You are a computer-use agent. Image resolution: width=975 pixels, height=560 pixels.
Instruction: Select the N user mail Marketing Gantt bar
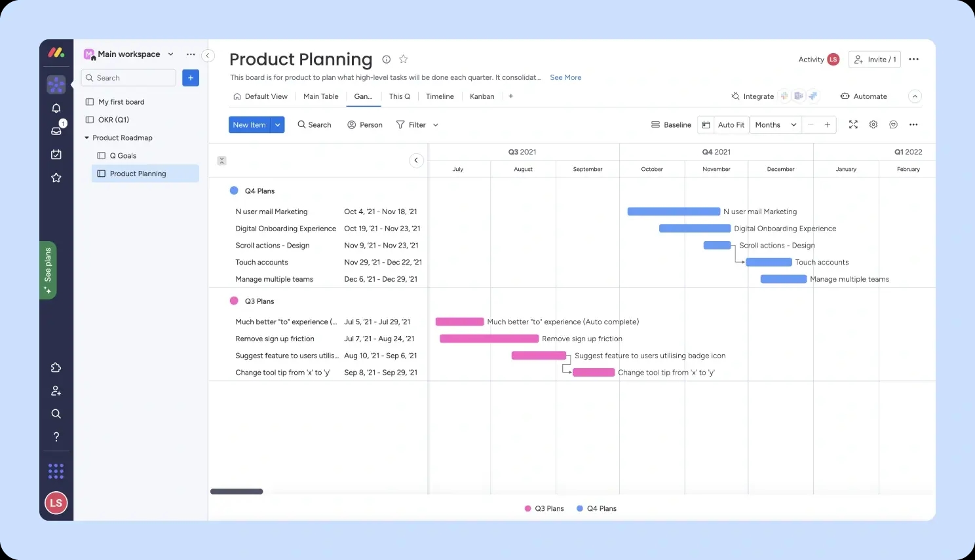click(674, 212)
